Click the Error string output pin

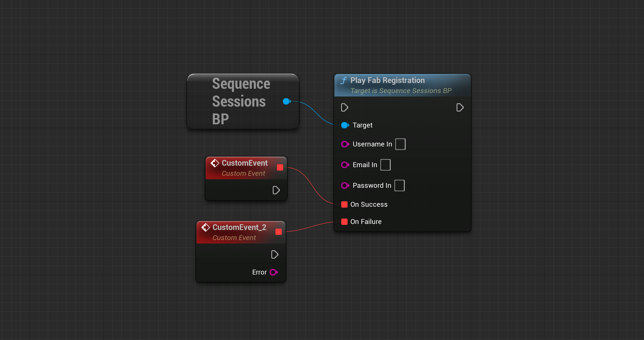[x=273, y=272]
